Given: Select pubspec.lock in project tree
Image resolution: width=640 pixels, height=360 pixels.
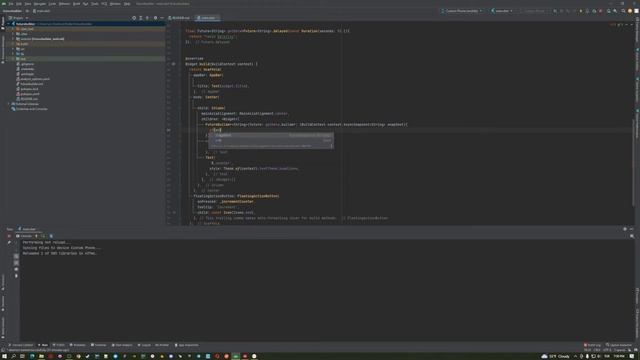Looking at the screenshot, I should pyautogui.click(x=29, y=89).
